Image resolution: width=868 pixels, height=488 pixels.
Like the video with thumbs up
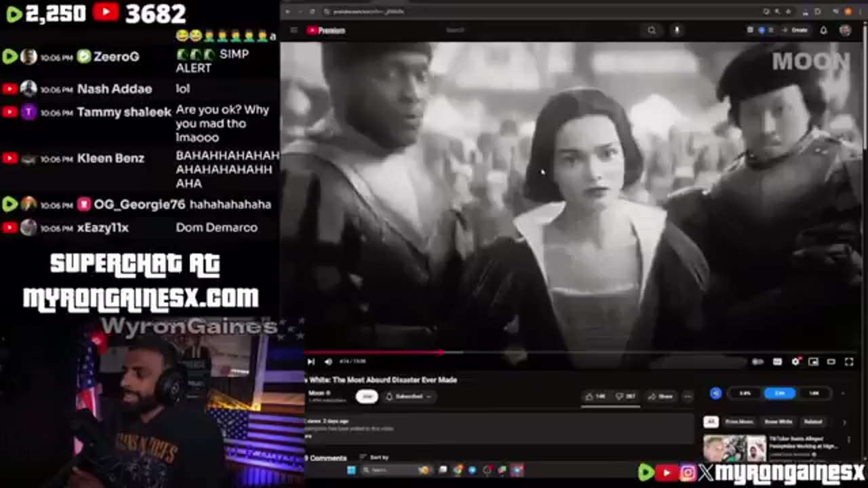(596, 396)
